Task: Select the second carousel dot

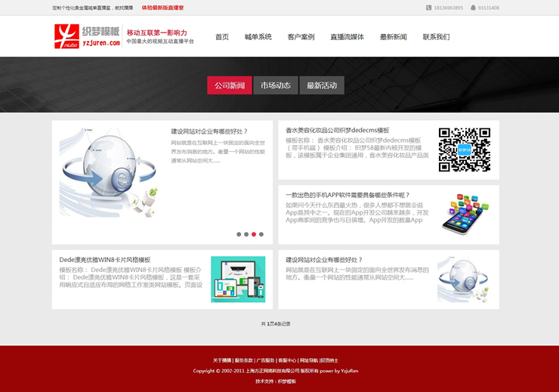Action: coord(246,234)
